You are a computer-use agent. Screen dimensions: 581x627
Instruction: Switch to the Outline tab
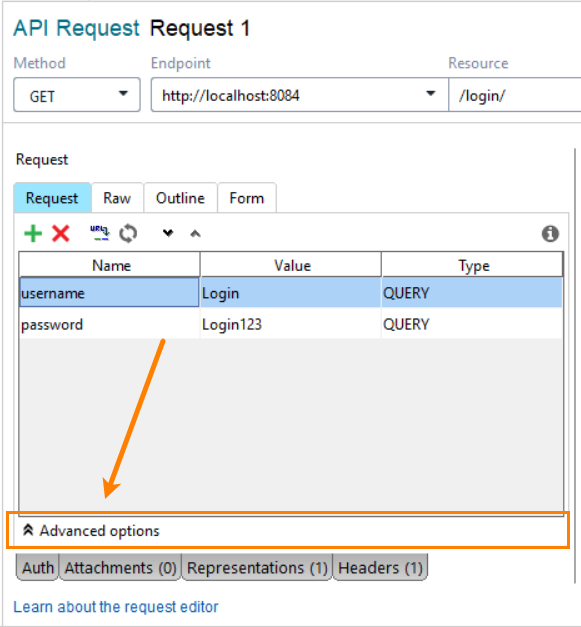pyautogui.click(x=180, y=198)
